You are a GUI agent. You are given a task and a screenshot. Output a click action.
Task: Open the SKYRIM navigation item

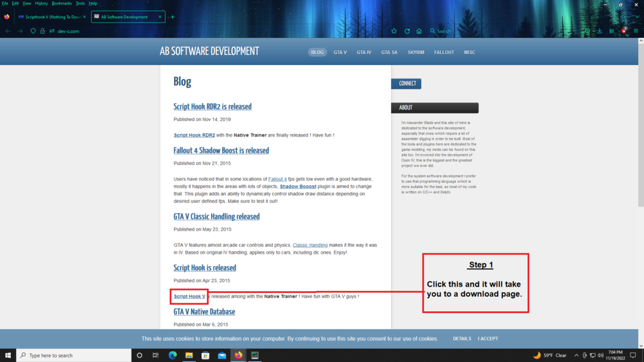[x=415, y=52]
